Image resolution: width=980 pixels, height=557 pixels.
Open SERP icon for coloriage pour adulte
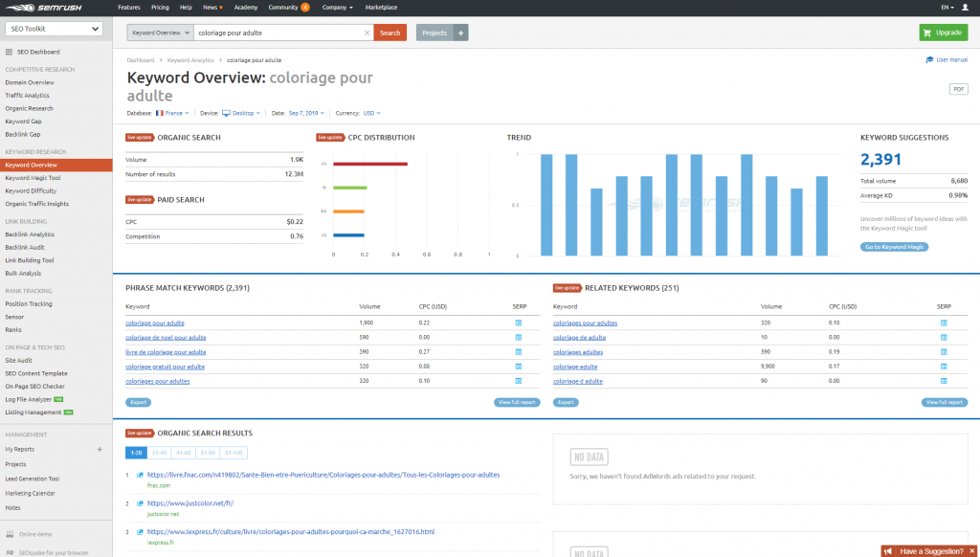tap(518, 323)
